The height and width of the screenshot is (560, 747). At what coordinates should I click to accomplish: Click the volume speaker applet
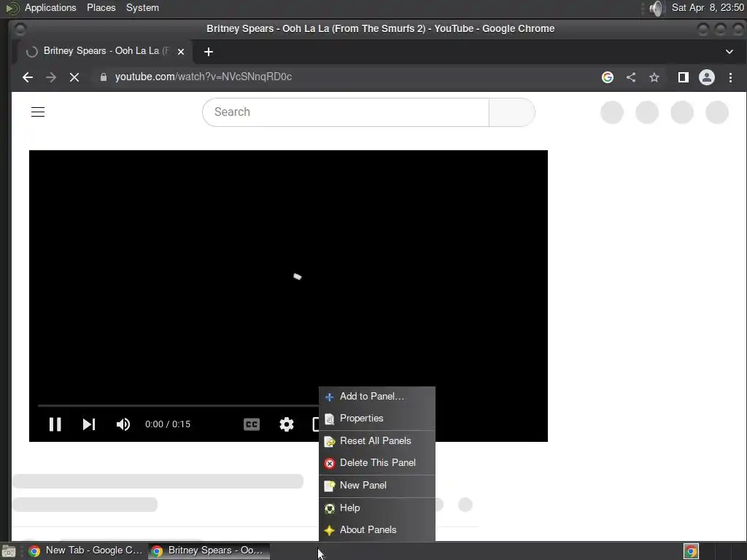pos(657,8)
